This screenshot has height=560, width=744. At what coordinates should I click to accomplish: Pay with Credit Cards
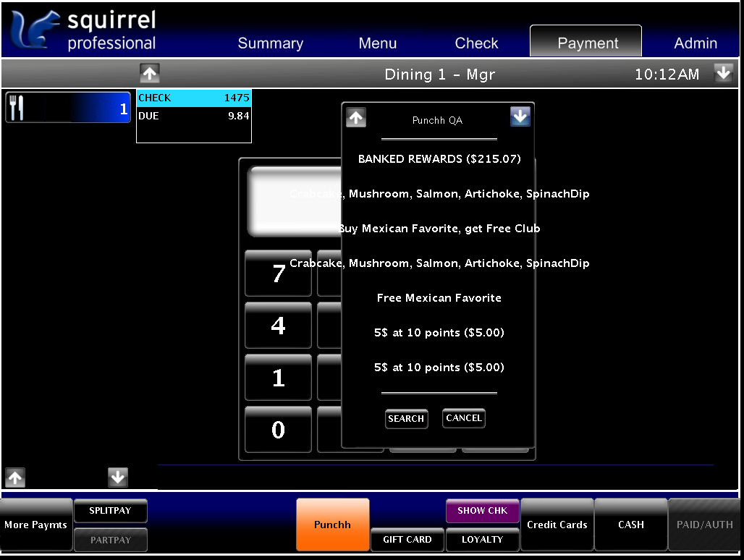point(557,525)
